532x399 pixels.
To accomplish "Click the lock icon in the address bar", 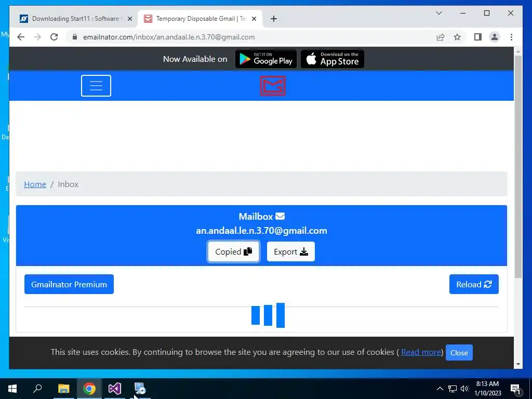I will click(75, 37).
